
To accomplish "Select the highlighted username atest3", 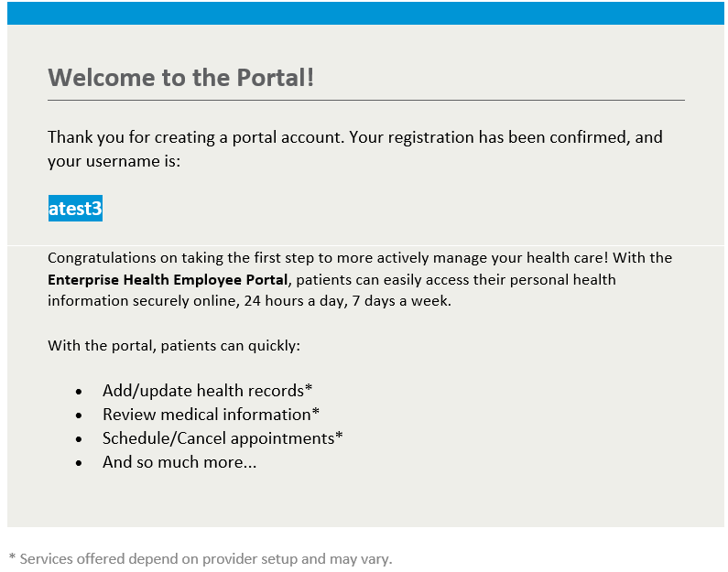I will coord(75,209).
